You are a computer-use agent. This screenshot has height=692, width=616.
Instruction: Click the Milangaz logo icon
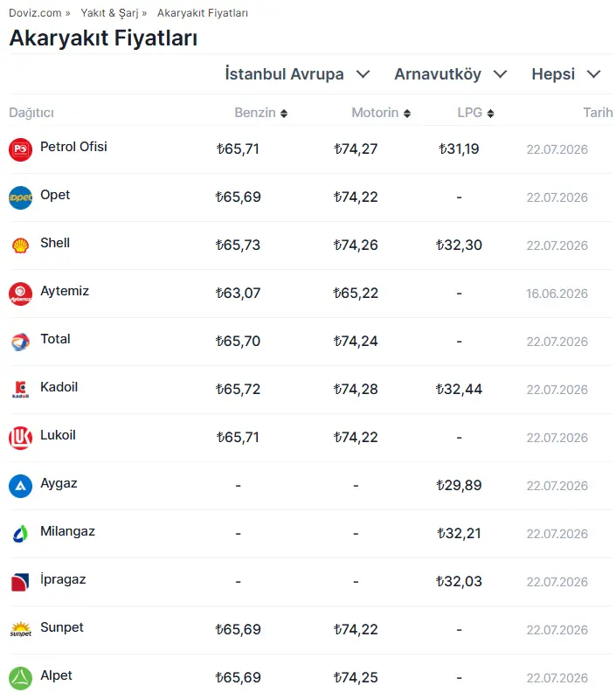20,535
